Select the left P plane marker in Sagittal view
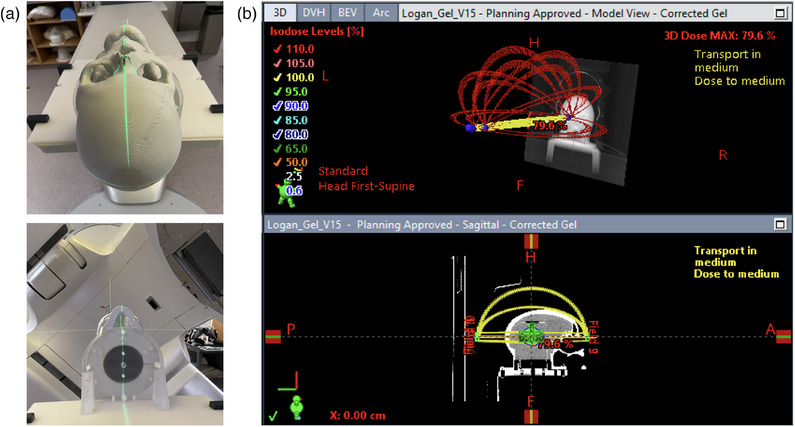The height and width of the screenshot is (427, 795). pyautogui.click(x=273, y=337)
